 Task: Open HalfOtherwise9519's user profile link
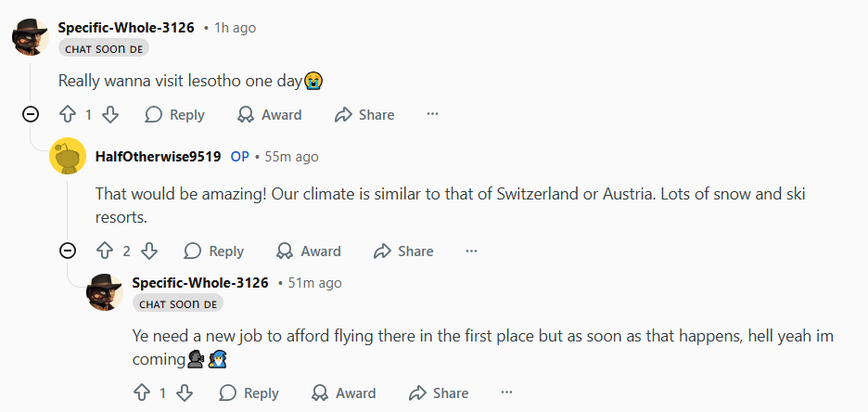pos(158,157)
